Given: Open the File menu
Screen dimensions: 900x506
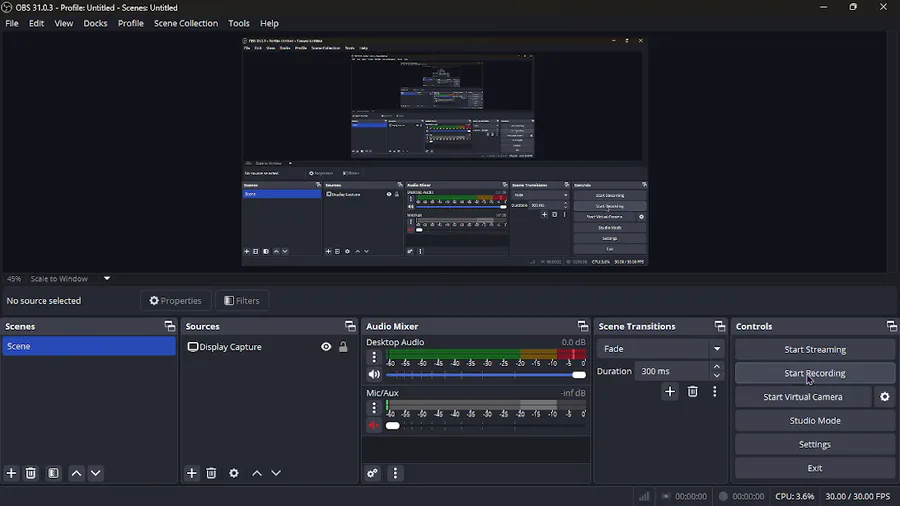Looking at the screenshot, I should (x=12, y=24).
